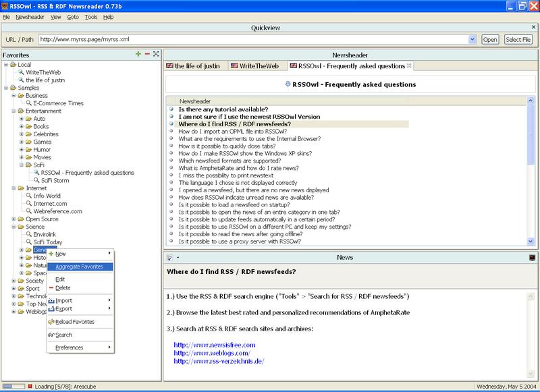Viewport: 540px width, 392px height.
Task: Click the blue arrow icon beside the feed title
Action: pos(288,84)
